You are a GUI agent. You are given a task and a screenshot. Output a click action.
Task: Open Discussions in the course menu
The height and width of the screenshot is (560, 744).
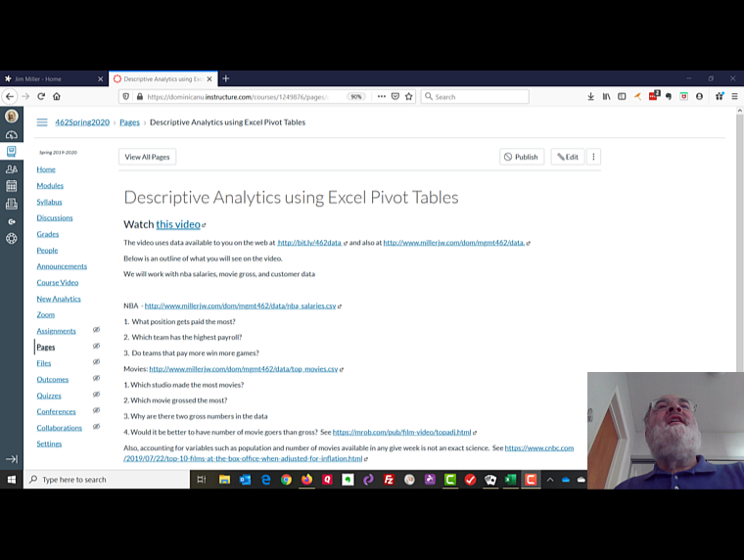55,217
